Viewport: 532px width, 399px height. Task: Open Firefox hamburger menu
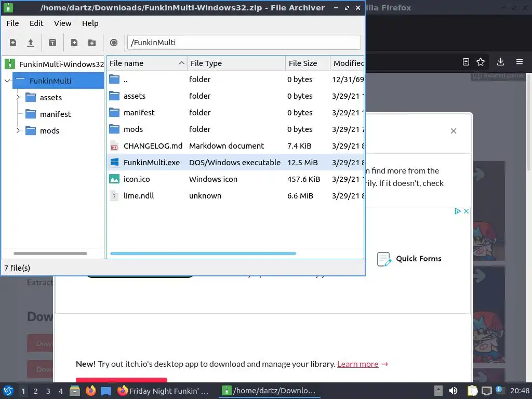(x=520, y=62)
